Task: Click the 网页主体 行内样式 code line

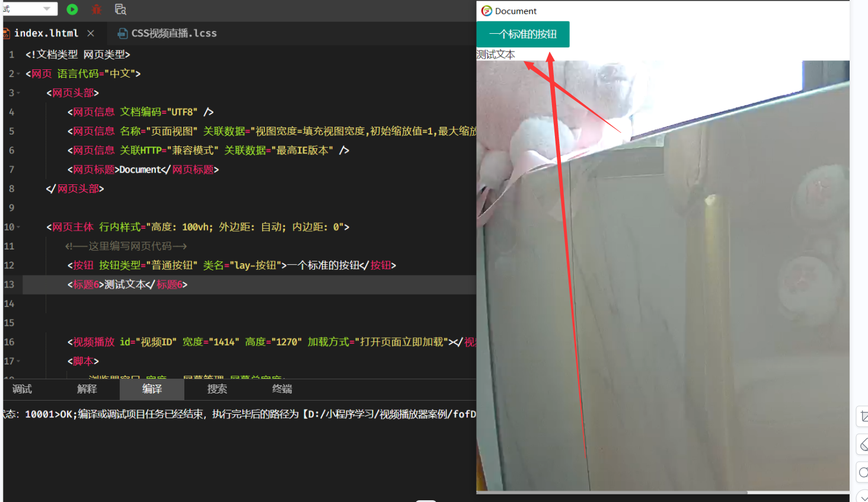Action: 198,227
